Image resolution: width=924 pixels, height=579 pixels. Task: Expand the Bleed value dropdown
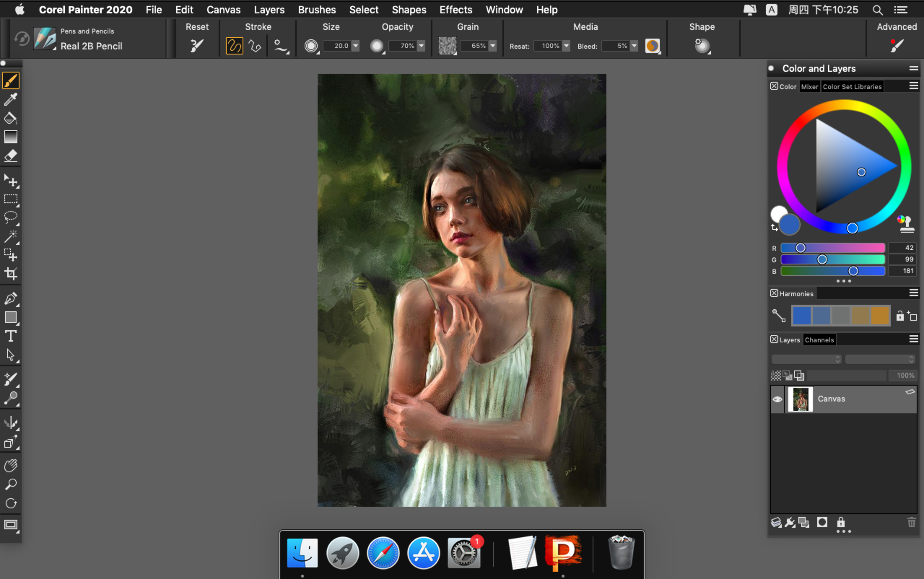[x=635, y=46]
